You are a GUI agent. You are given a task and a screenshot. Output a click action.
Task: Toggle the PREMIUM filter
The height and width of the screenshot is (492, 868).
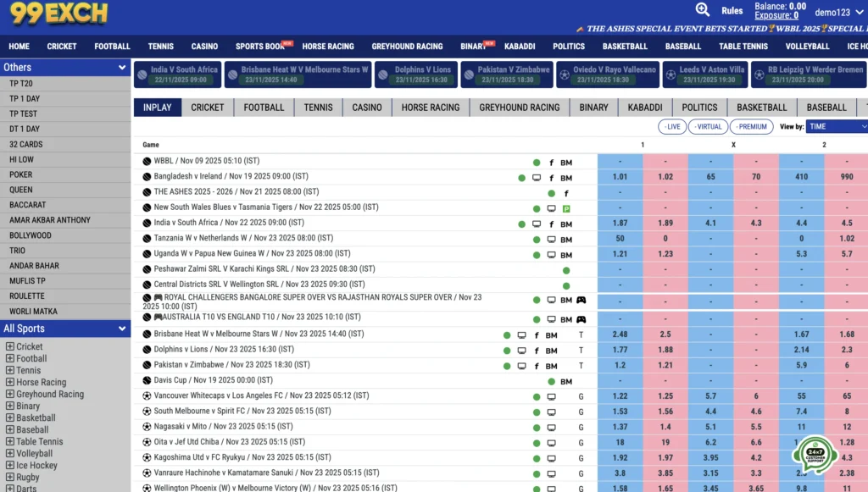click(750, 126)
